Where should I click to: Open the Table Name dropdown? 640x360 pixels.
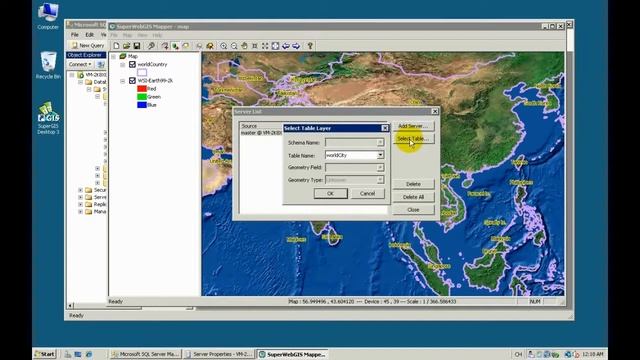(380, 155)
